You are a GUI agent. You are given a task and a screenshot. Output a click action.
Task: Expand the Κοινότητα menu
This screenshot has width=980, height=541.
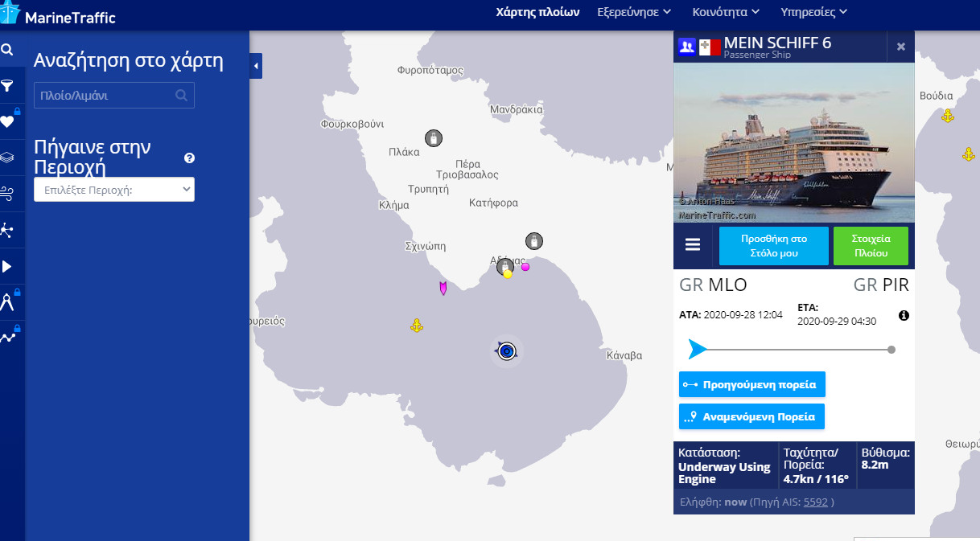coord(727,12)
